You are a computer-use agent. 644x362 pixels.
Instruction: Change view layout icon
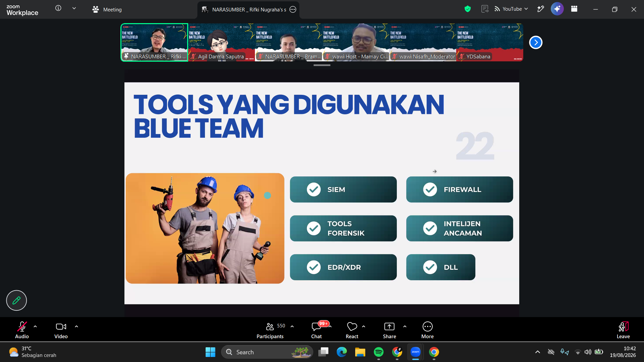574,9
